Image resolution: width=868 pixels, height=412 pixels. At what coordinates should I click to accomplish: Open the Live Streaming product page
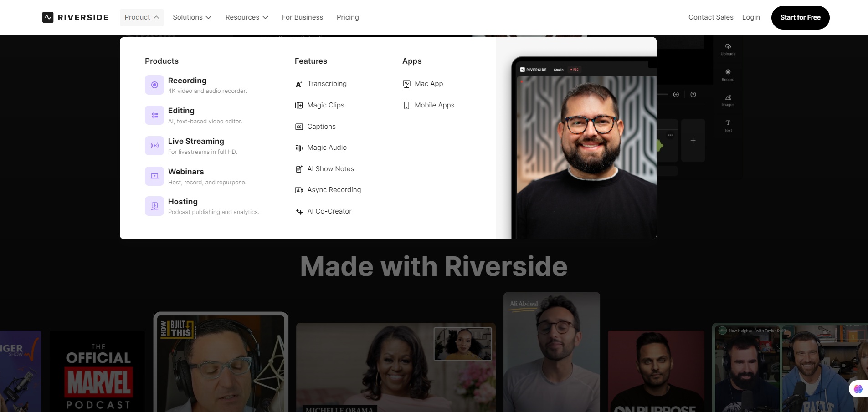[x=191, y=146]
